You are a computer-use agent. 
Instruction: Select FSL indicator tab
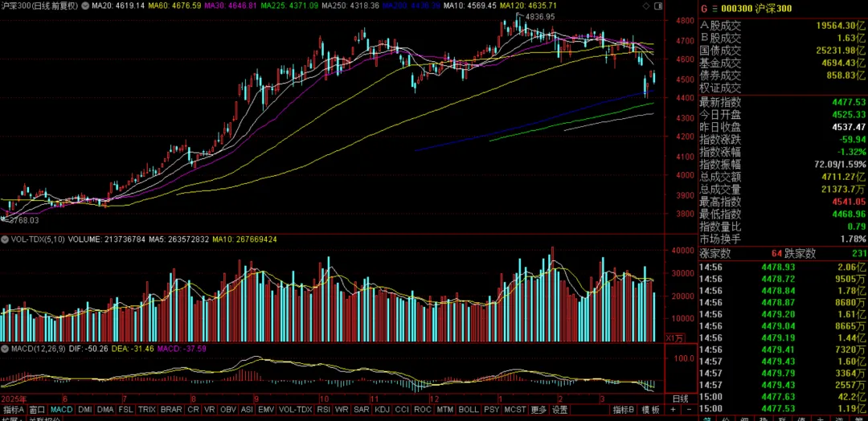pyautogui.click(x=126, y=410)
